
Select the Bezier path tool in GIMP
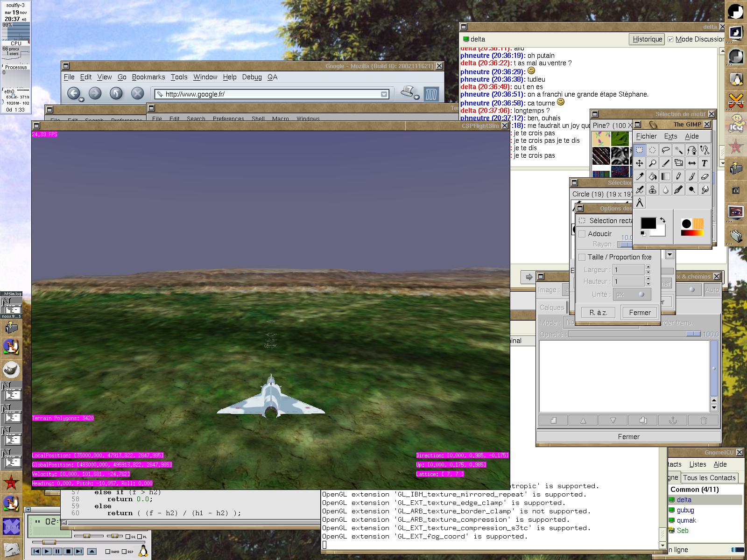tap(691, 150)
